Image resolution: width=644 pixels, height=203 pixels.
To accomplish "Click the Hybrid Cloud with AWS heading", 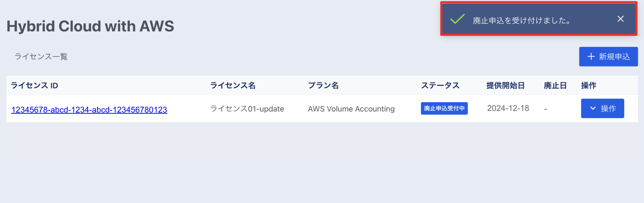I will (x=91, y=26).
